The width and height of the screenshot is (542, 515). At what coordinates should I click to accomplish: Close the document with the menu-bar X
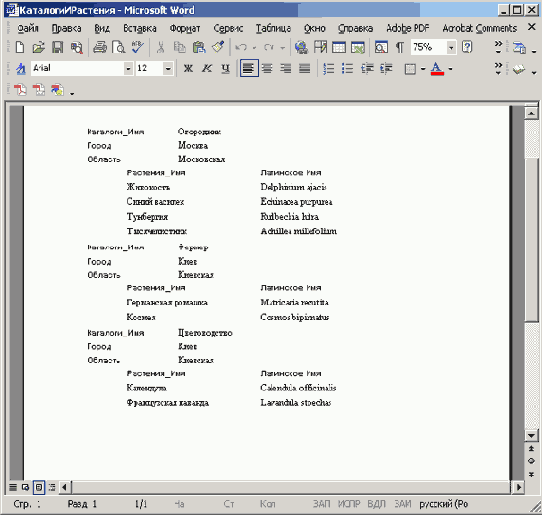click(532, 27)
